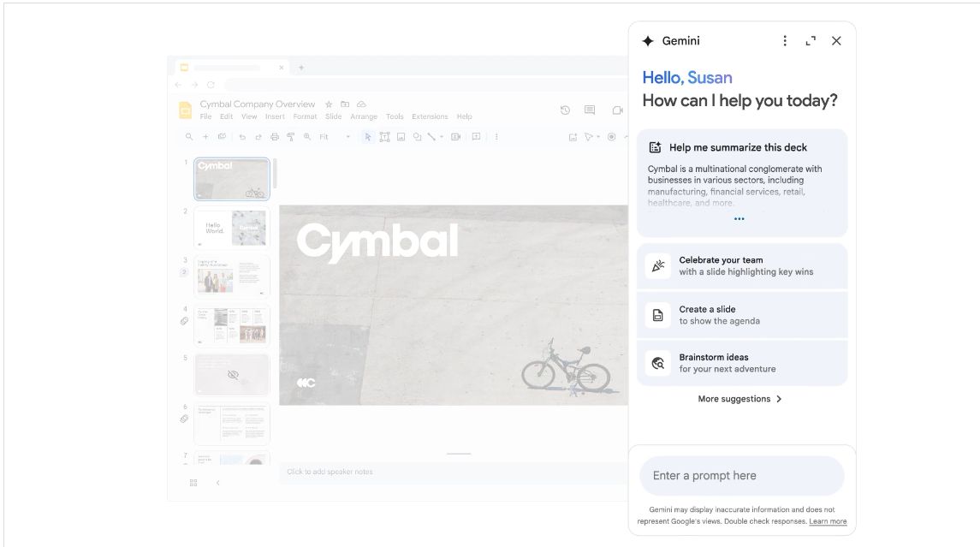This screenshot has height=547, width=980.
Task: Unhide skipped slide 5 eye icon
Action: click(233, 375)
